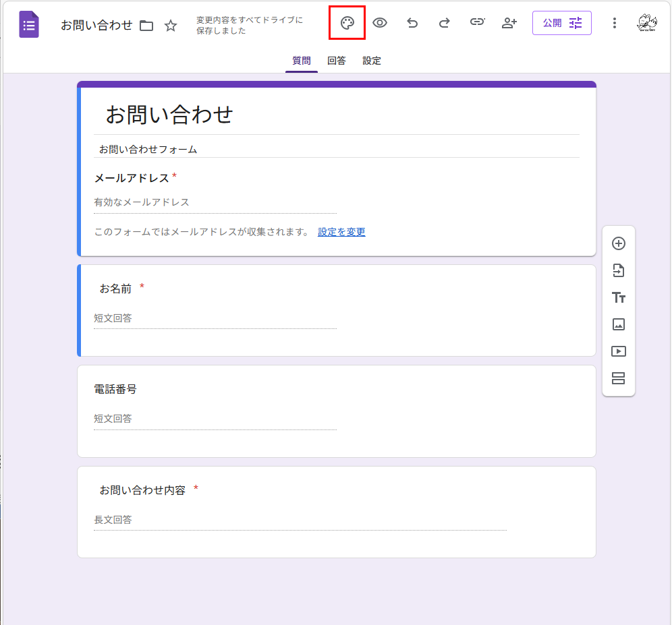
Task: Select the undo icon
Action: click(x=412, y=22)
